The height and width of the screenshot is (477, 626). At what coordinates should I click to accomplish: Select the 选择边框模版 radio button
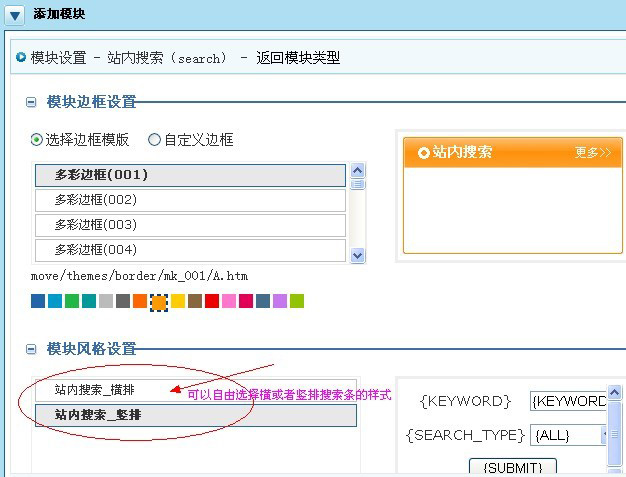(36, 140)
